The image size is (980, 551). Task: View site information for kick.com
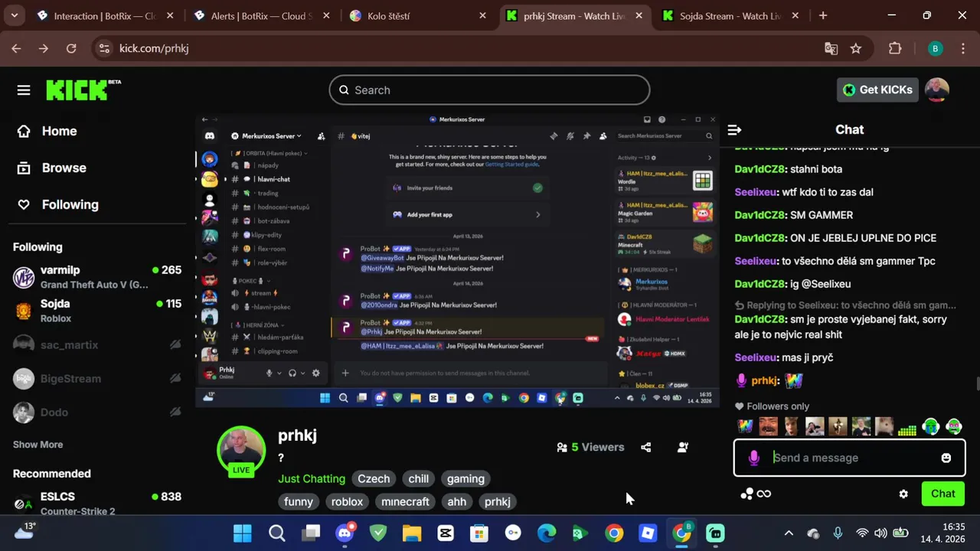click(105, 48)
